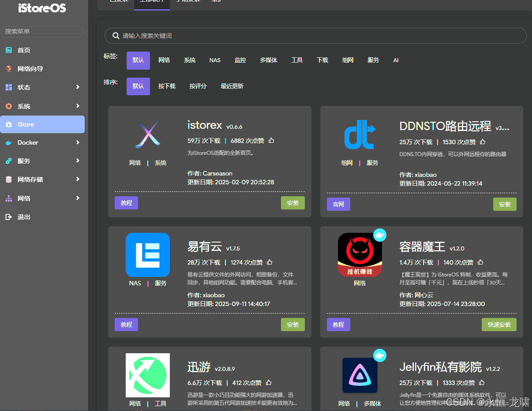Install DDNSTO路由远程 with 安装 button
This screenshot has height=411, width=532.
505,204
